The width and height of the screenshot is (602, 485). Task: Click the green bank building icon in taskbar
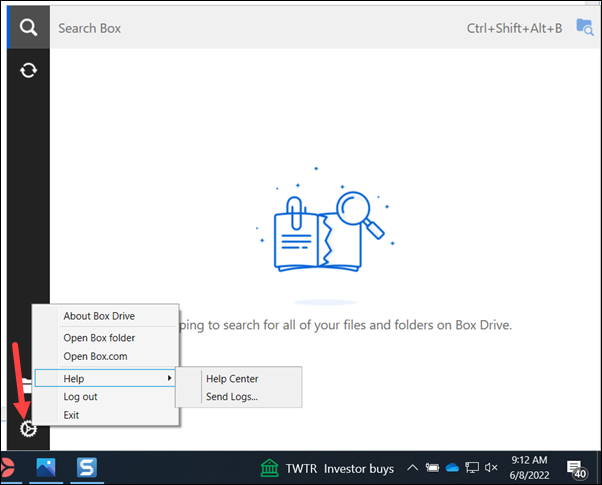(270, 468)
